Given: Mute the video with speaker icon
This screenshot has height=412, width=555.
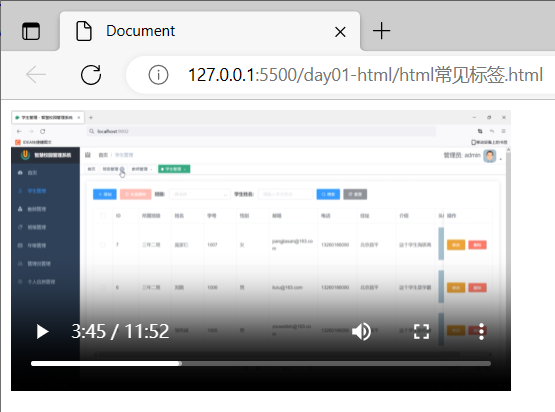Looking at the screenshot, I should (361, 332).
